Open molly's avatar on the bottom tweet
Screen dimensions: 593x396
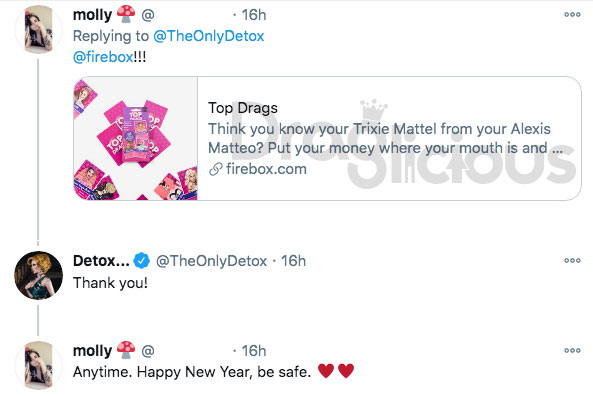(38, 365)
